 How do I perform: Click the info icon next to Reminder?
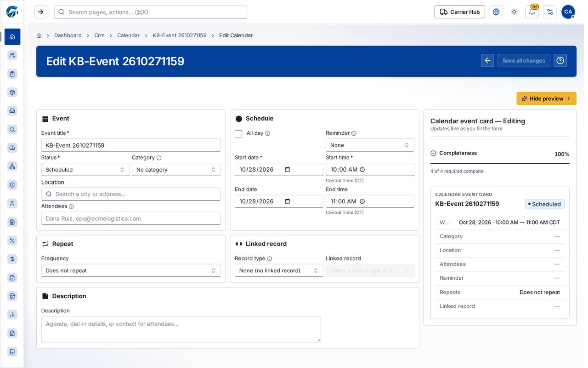pyautogui.click(x=354, y=133)
